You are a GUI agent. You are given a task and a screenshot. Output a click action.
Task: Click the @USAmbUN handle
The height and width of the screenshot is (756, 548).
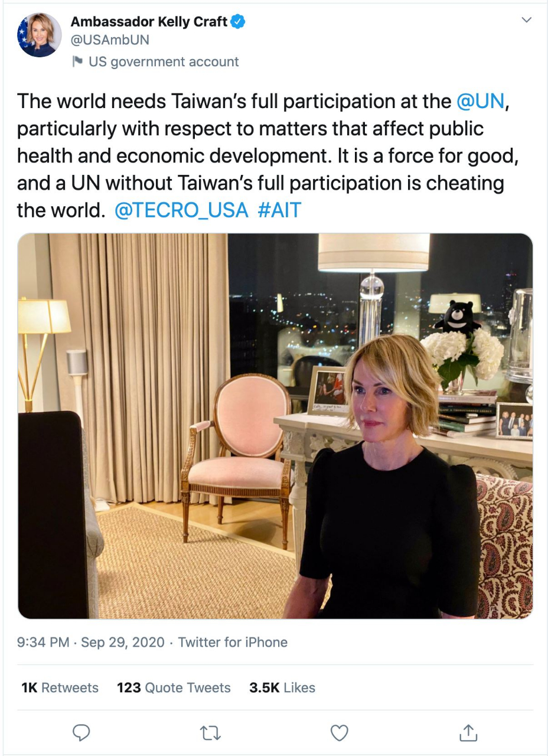point(110,40)
